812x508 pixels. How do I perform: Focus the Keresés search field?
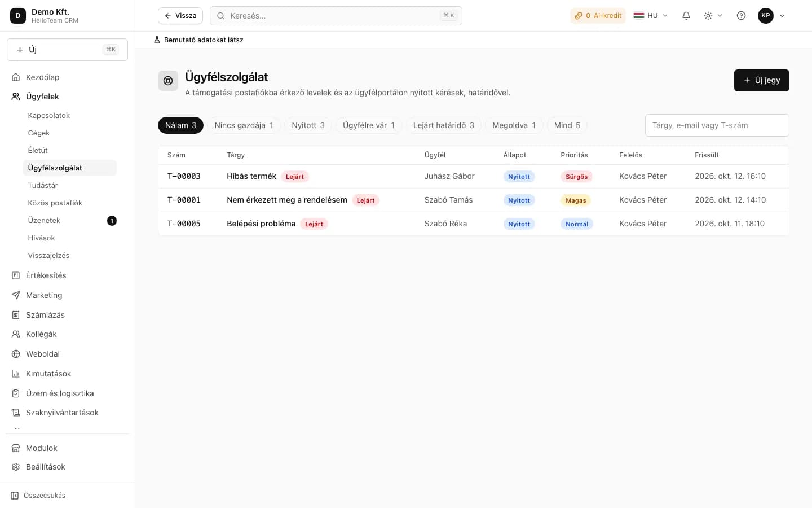(336, 16)
